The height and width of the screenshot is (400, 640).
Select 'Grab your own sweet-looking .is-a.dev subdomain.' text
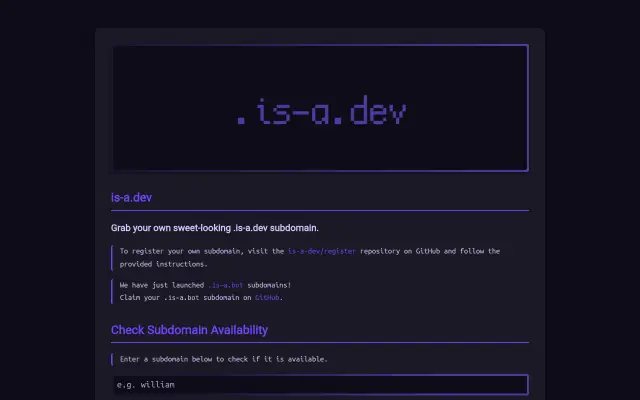pyautogui.click(x=215, y=228)
